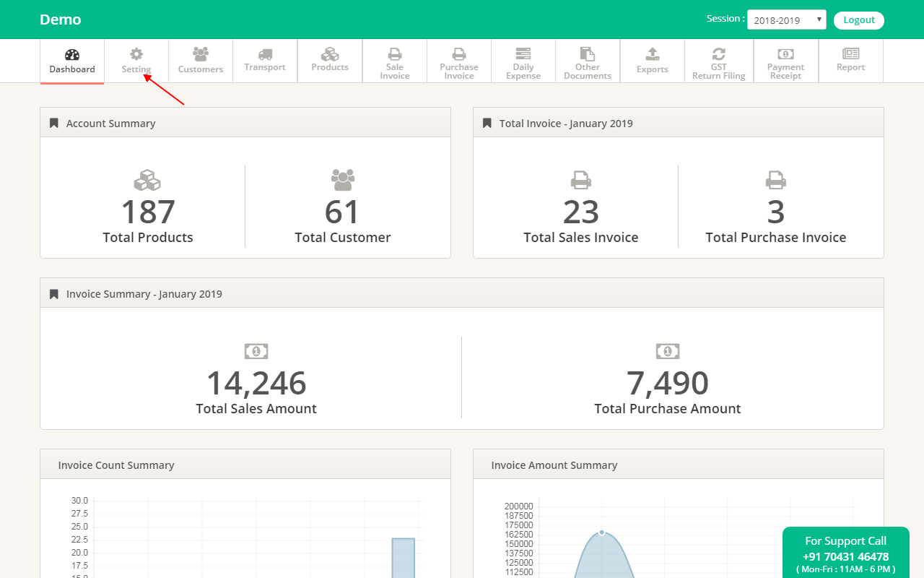Click the Total Purchase Invoice printer icon
Viewport: 924px width, 578px height.
pyautogui.click(x=776, y=180)
